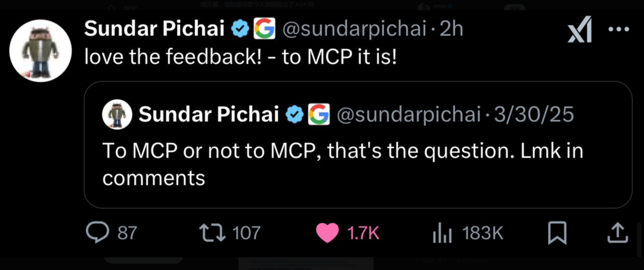The width and height of the screenshot is (644, 270).
Task: Click the 2h timestamp of the tweet
Action: (x=451, y=28)
